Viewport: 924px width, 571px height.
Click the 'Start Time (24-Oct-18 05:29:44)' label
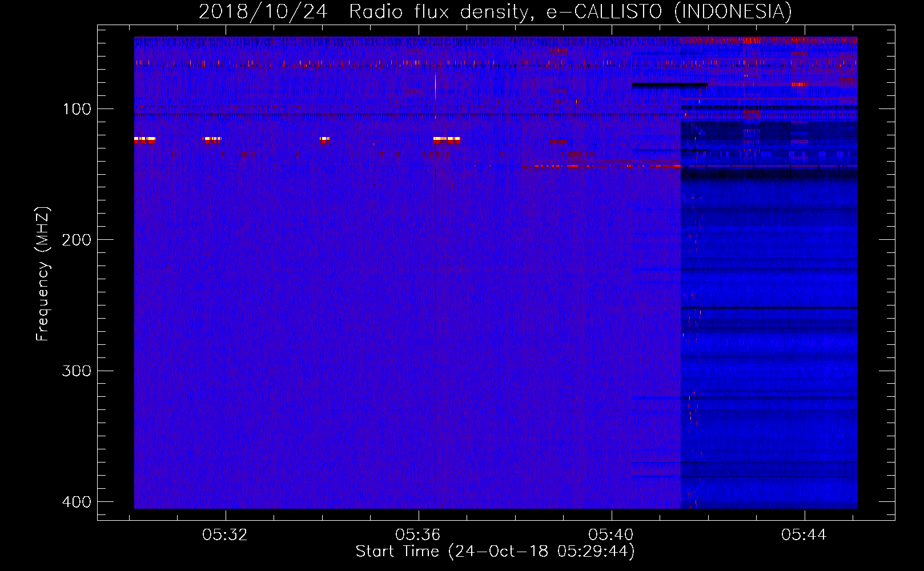point(495,552)
